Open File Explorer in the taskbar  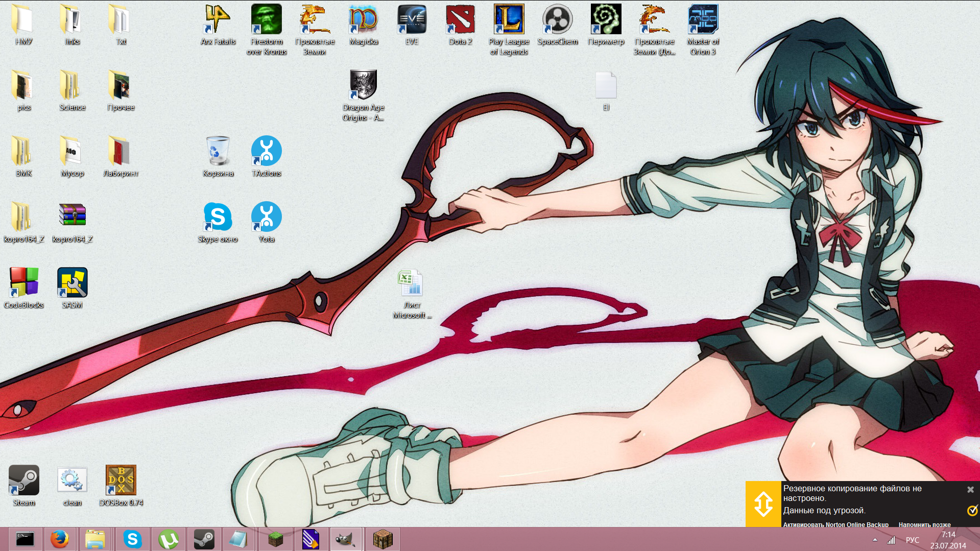95,539
